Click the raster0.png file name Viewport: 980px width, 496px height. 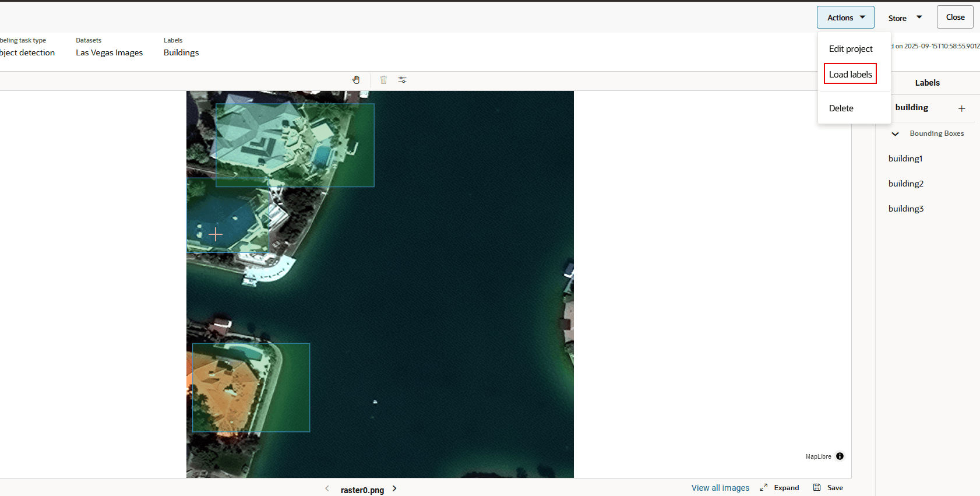(362, 490)
